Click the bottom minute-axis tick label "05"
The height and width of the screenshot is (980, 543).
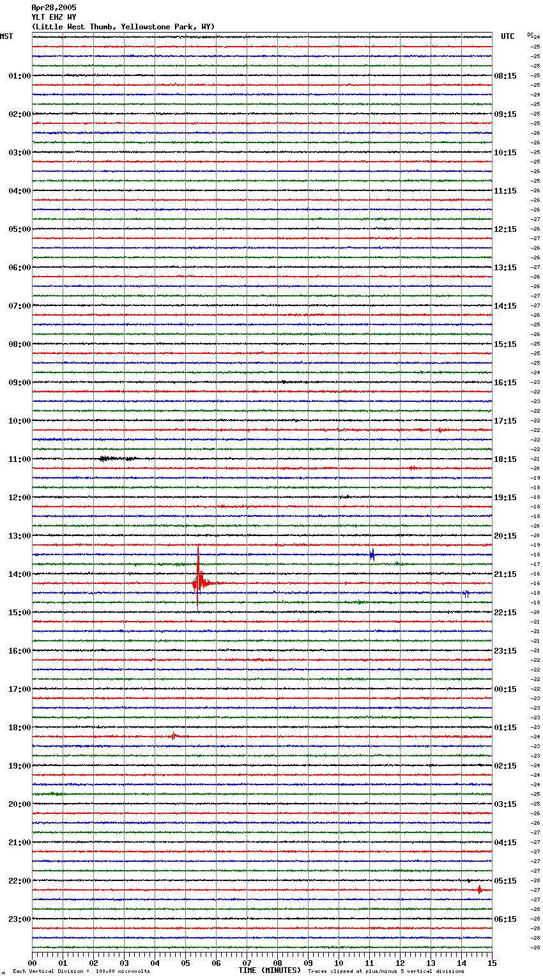185,963
